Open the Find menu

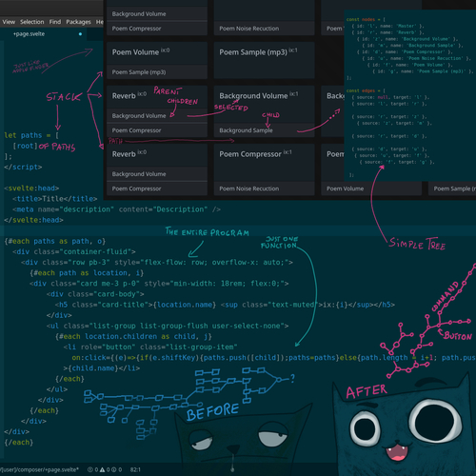[x=55, y=22]
